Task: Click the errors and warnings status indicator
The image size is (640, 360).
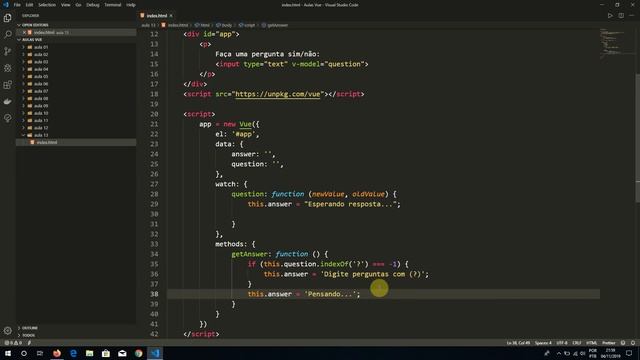Action: [x=13, y=343]
